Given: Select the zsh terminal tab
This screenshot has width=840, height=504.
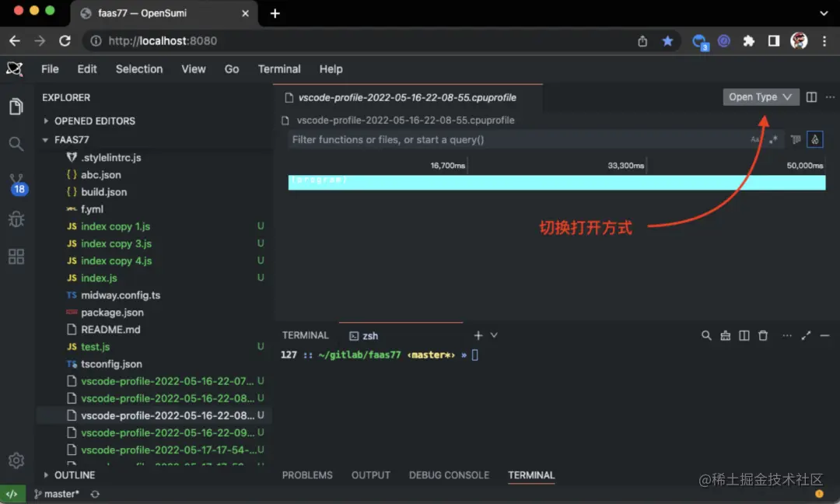Looking at the screenshot, I should tap(401, 336).
